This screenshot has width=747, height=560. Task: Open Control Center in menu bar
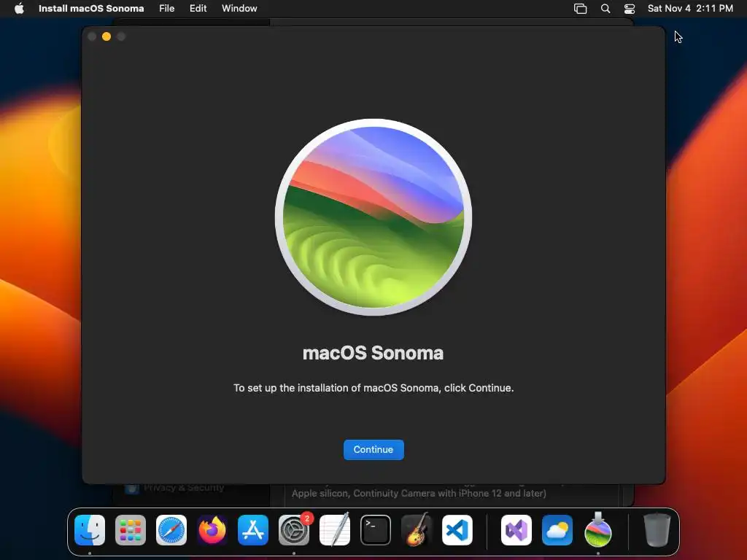(x=630, y=9)
